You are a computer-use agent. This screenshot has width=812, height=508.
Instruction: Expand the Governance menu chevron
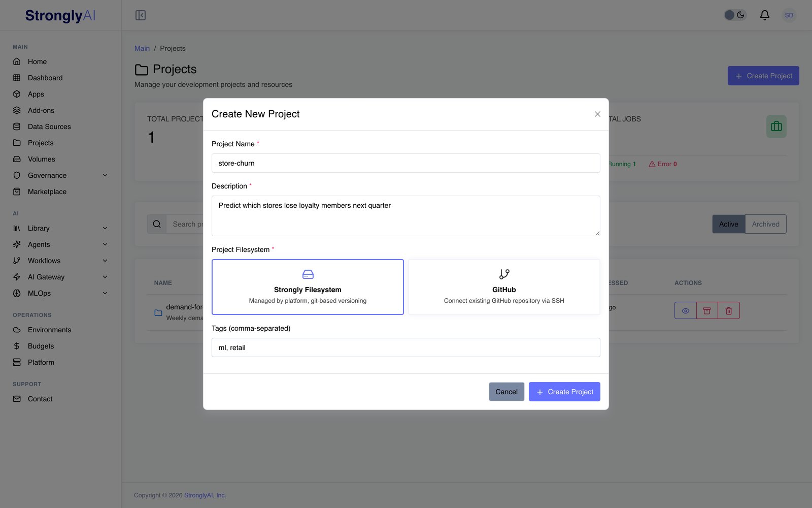point(105,175)
